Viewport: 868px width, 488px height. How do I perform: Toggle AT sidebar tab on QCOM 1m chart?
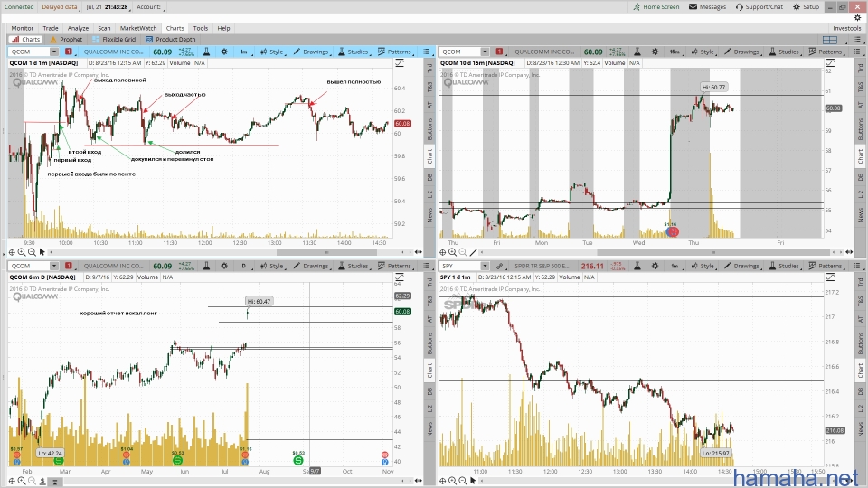429,105
